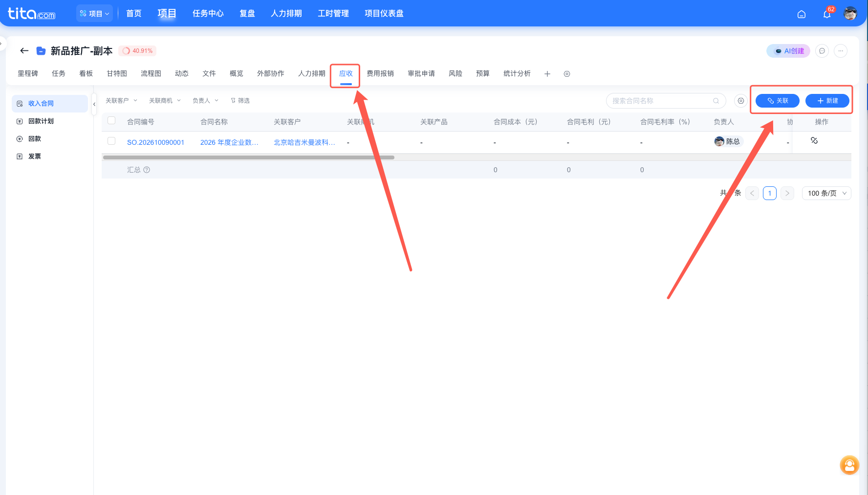The height and width of the screenshot is (495, 868).
Task: Open the 统计分析 tab
Action: [x=517, y=73]
